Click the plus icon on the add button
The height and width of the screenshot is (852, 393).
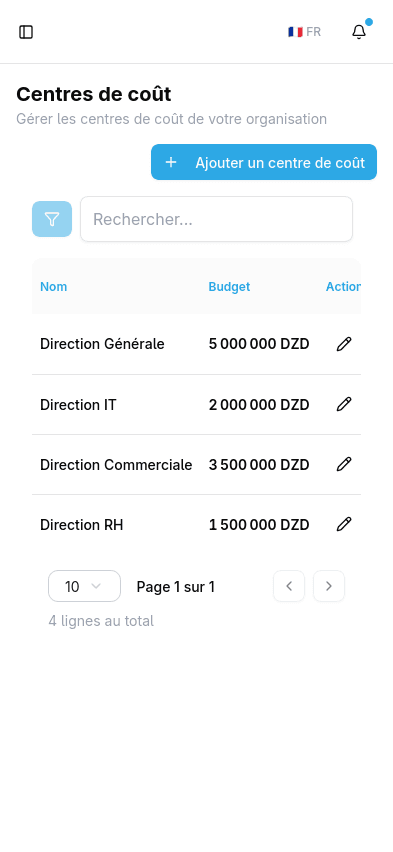171,162
